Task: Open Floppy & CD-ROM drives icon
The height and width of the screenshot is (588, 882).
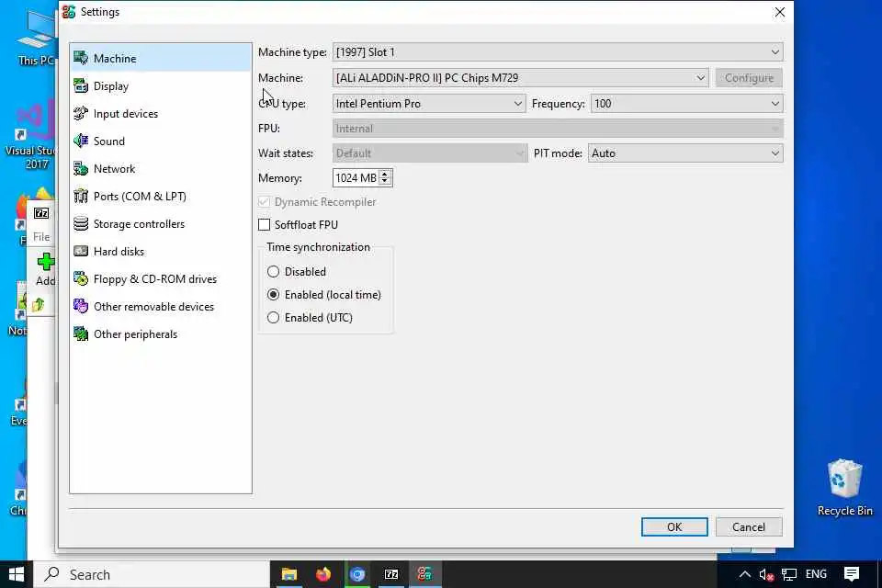Action: point(81,278)
